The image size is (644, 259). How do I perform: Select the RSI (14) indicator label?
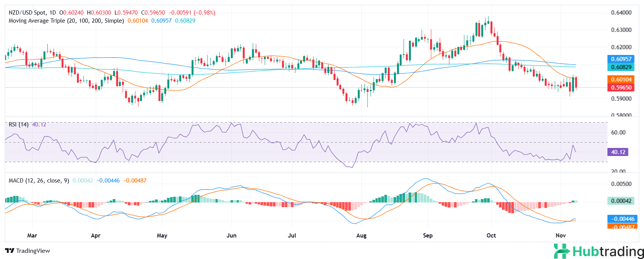[x=18, y=125]
